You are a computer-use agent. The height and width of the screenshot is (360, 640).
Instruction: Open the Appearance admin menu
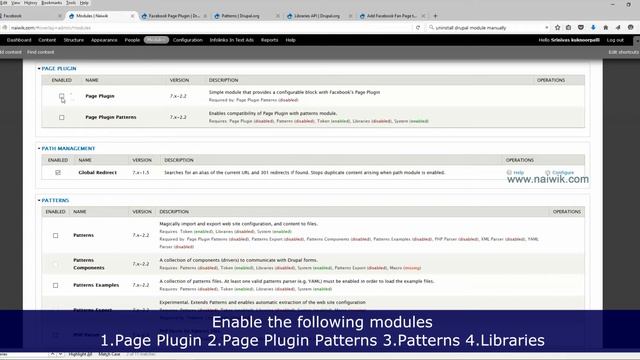click(104, 40)
